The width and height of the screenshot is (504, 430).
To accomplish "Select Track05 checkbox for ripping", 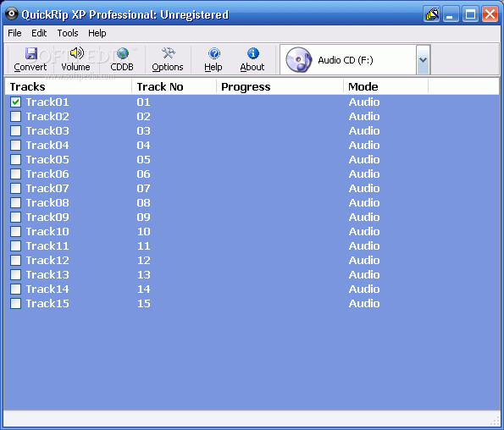I will pos(15,160).
